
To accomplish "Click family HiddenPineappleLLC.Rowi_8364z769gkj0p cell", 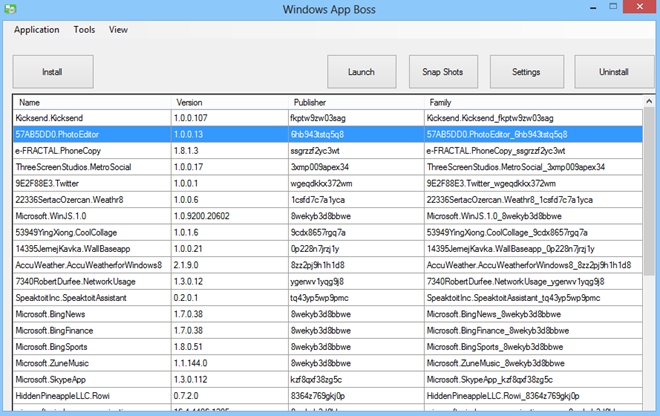I will tap(533, 396).
